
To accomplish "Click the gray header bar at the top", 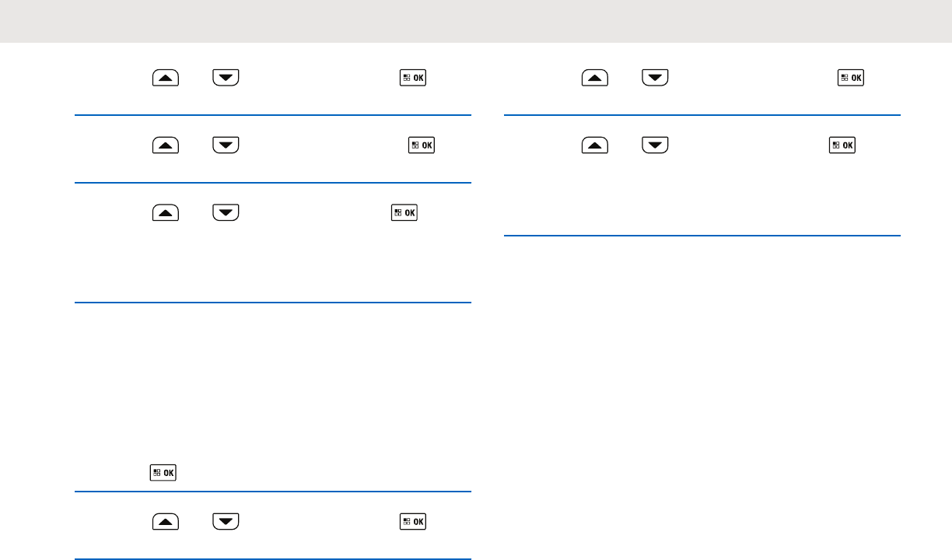I will click(476, 21).
